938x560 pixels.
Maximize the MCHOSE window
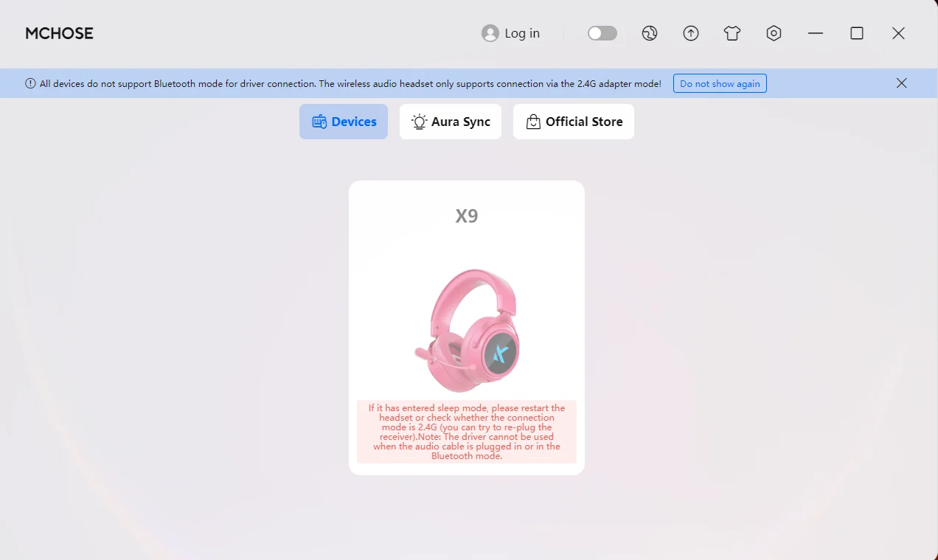pyautogui.click(x=857, y=33)
